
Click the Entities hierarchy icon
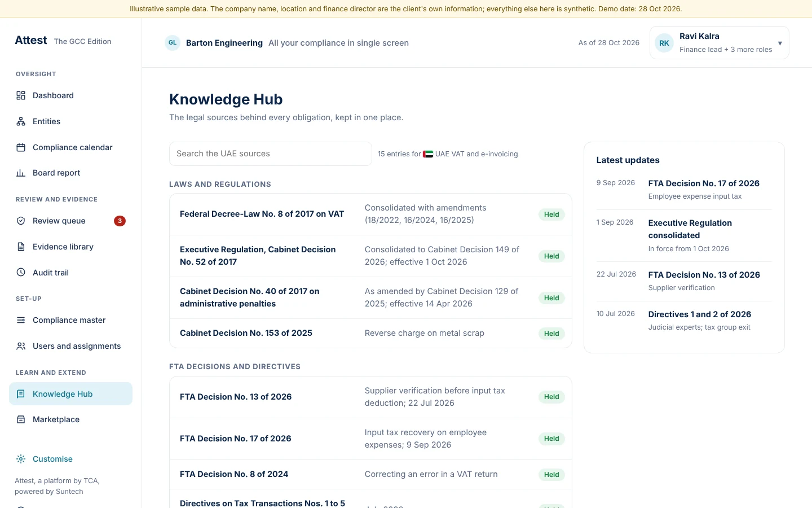[x=21, y=121]
